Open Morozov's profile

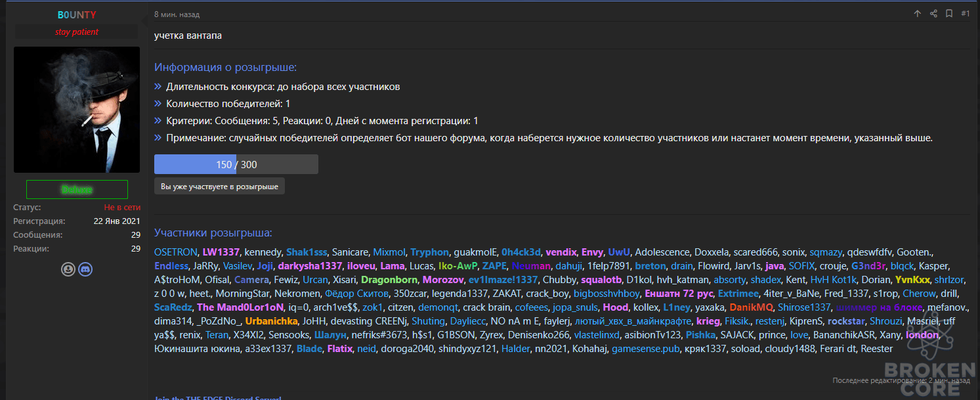[x=442, y=280]
